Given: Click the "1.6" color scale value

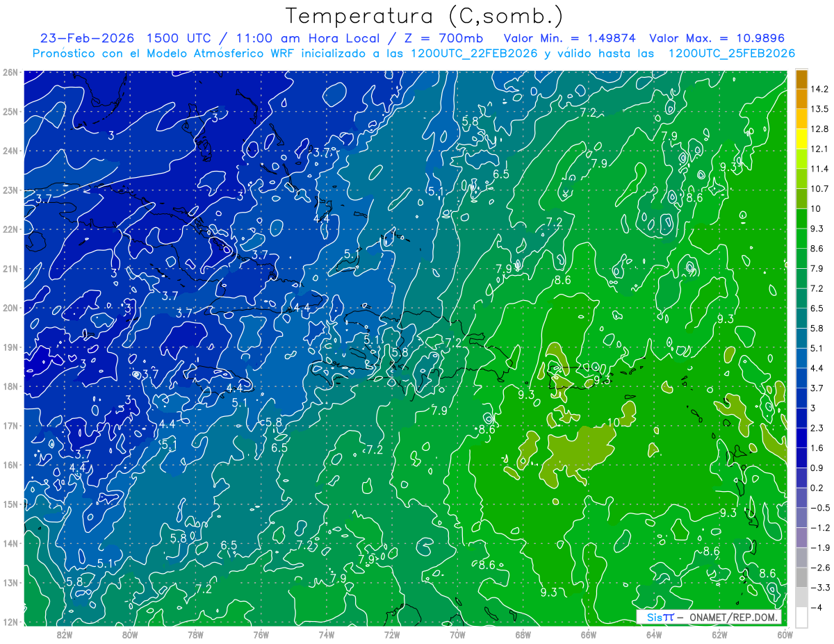Looking at the screenshot, I should [817, 448].
